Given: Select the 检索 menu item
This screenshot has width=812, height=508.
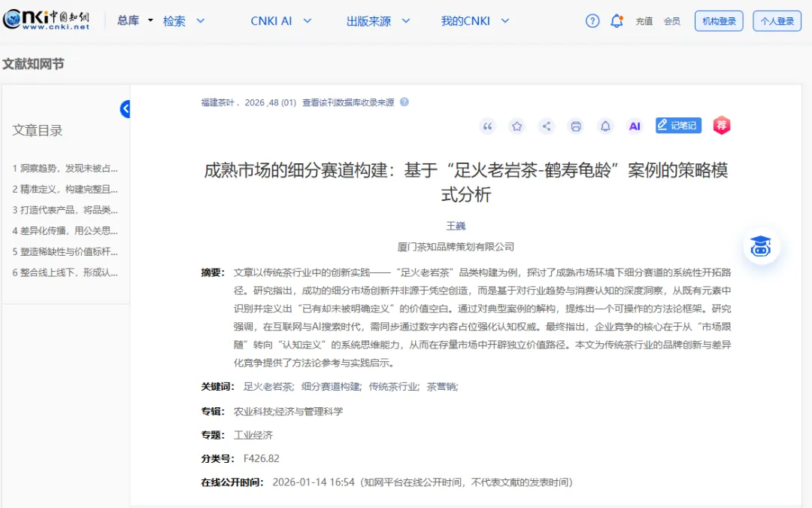Looking at the screenshot, I should tap(174, 21).
